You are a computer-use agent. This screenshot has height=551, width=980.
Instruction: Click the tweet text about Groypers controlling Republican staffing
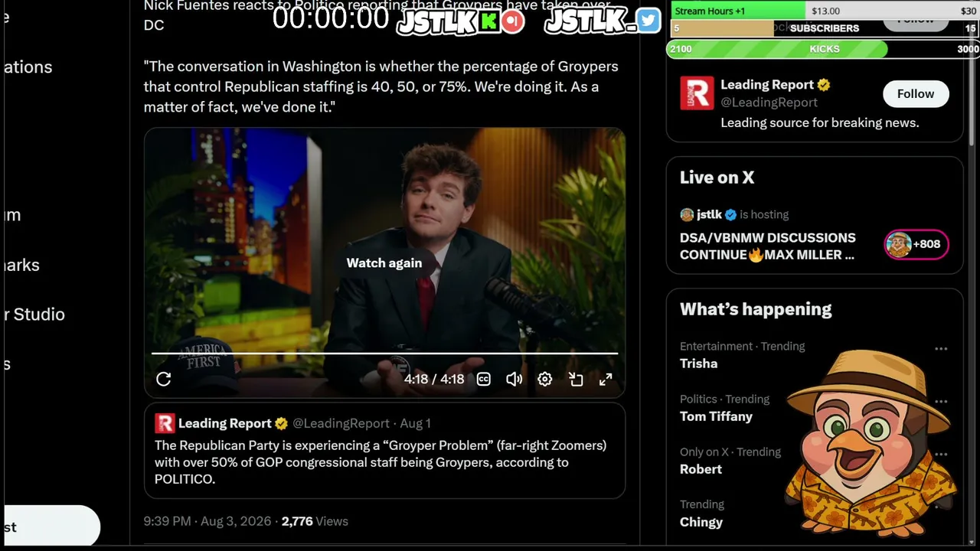[x=381, y=86]
